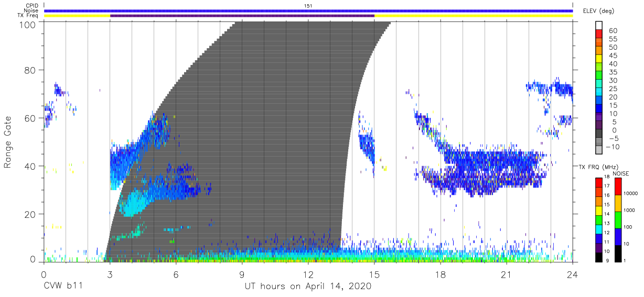Click the blue Noise strip at the top

tap(308, 10)
